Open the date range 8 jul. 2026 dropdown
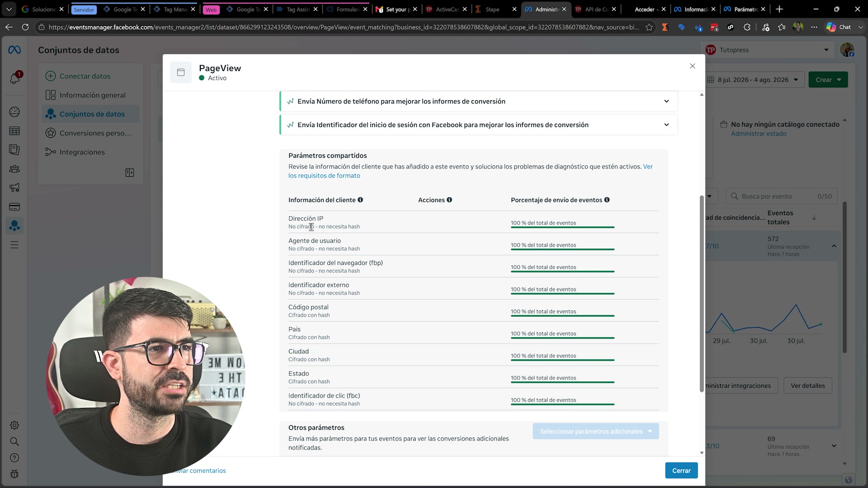The height and width of the screenshot is (488, 868). [x=754, y=80]
